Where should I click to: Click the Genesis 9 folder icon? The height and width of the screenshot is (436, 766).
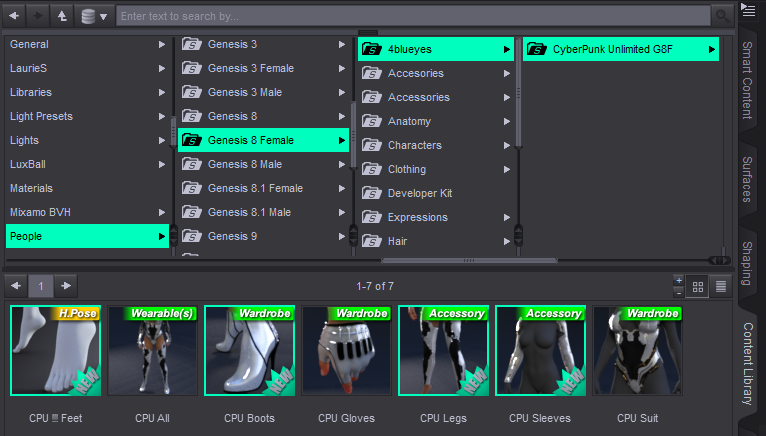tap(192, 236)
